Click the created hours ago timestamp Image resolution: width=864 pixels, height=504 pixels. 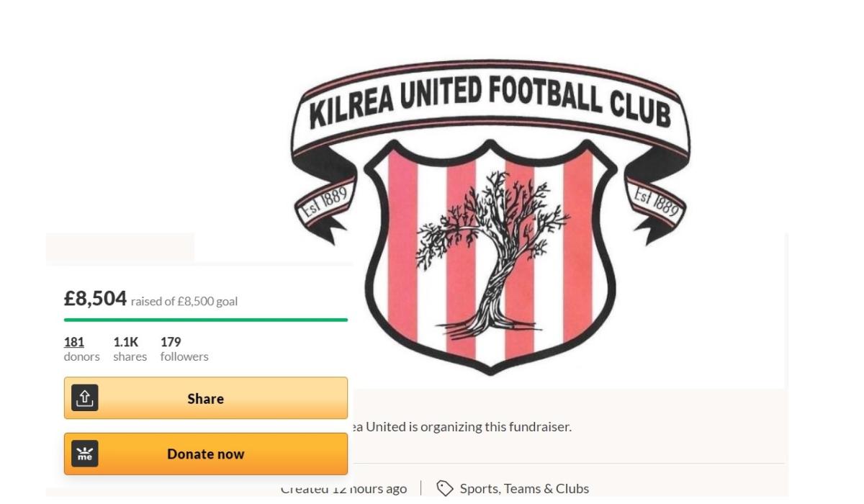point(343,488)
